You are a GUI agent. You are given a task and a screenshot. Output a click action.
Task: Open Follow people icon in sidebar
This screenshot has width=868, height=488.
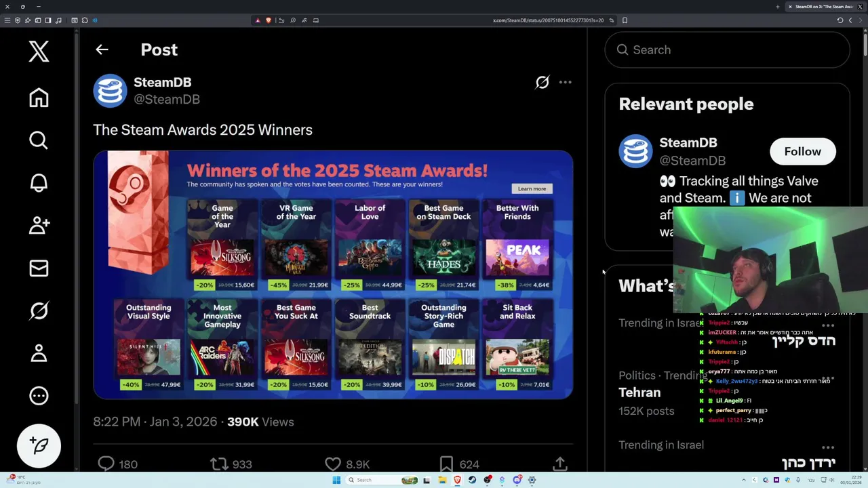(39, 226)
